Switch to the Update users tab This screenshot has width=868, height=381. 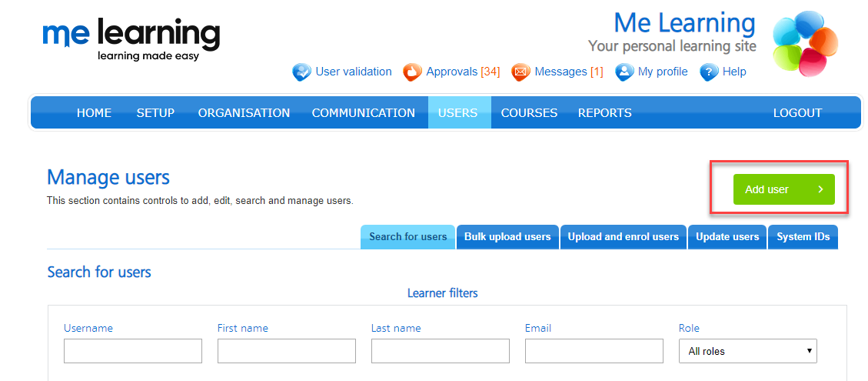click(x=727, y=237)
